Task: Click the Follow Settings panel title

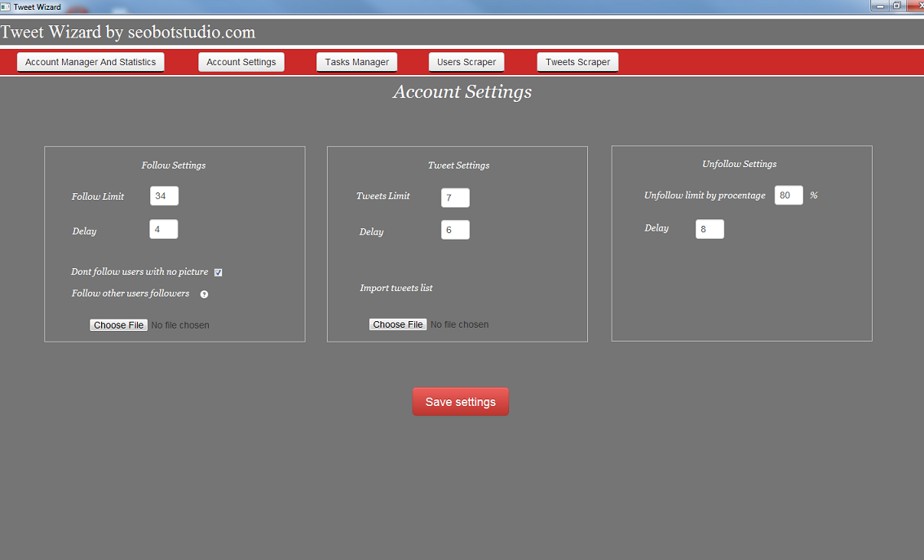Action: point(173,165)
